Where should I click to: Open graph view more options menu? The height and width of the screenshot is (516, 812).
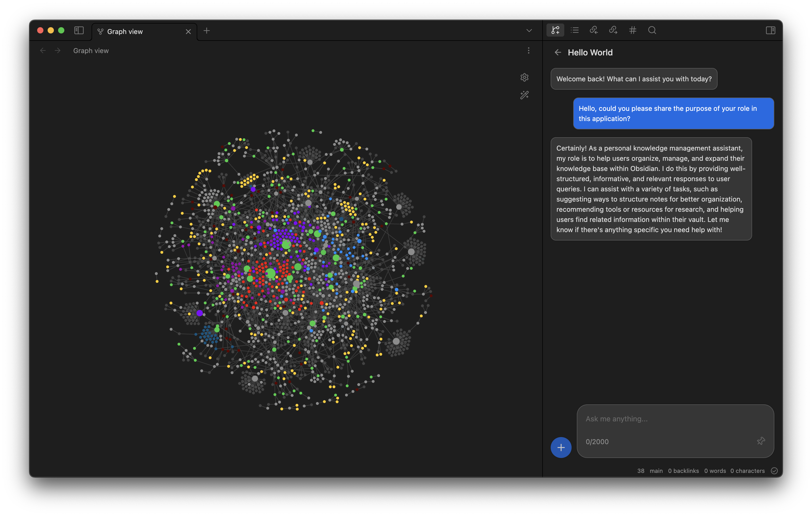pyautogui.click(x=528, y=50)
